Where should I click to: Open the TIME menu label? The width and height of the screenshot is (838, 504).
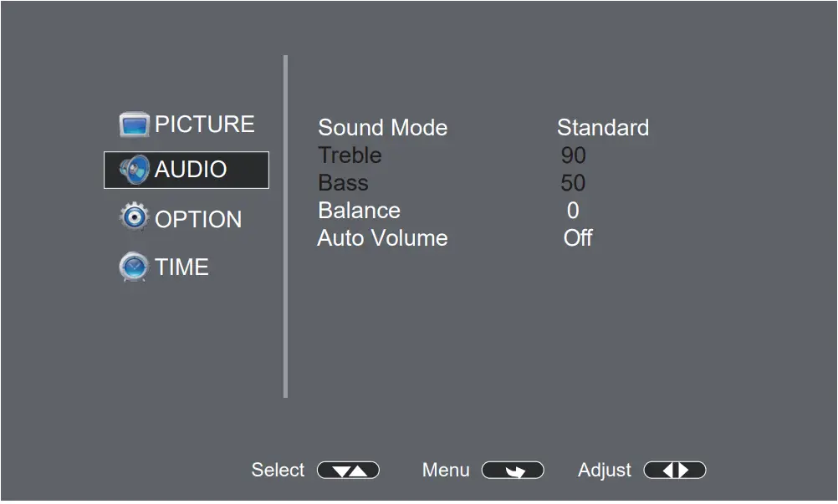181,267
